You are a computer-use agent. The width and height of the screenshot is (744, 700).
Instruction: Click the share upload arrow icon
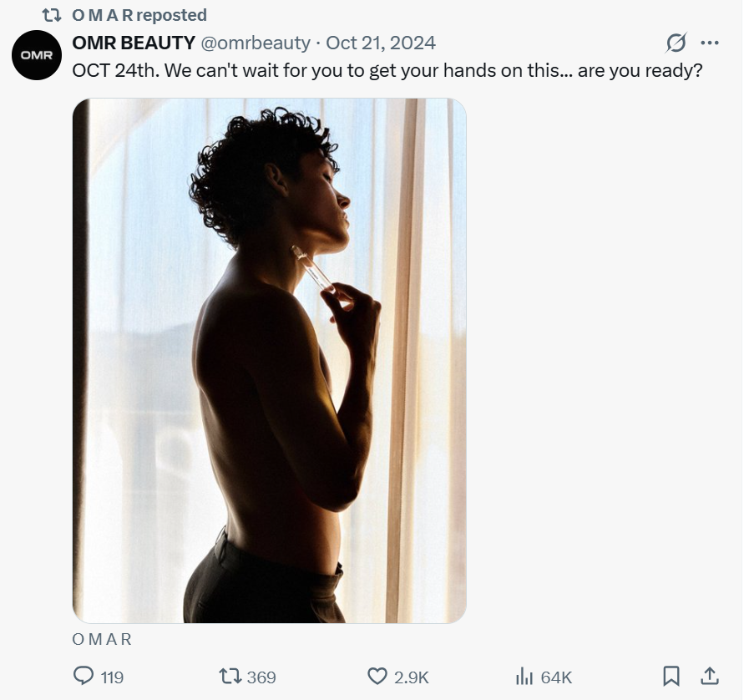[x=710, y=676]
